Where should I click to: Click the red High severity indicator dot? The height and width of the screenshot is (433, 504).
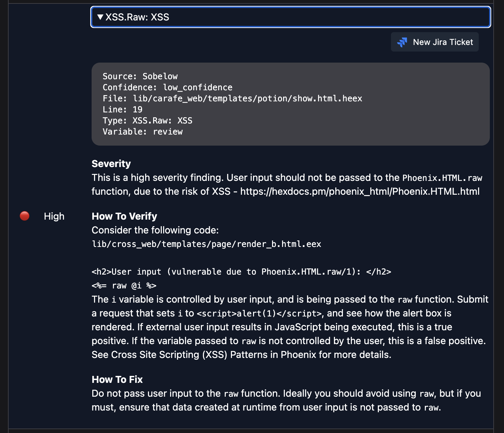pyautogui.click(x=25, y=216)
